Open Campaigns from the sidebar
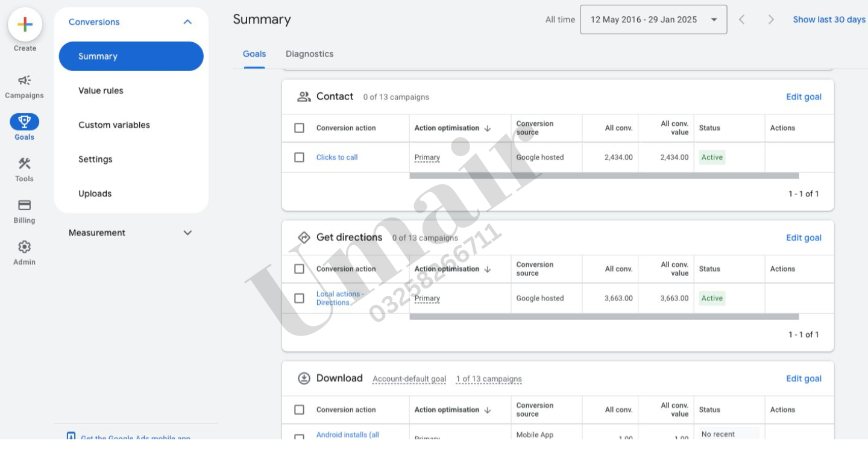Screen dimensions: 868x450 point(24,87)
